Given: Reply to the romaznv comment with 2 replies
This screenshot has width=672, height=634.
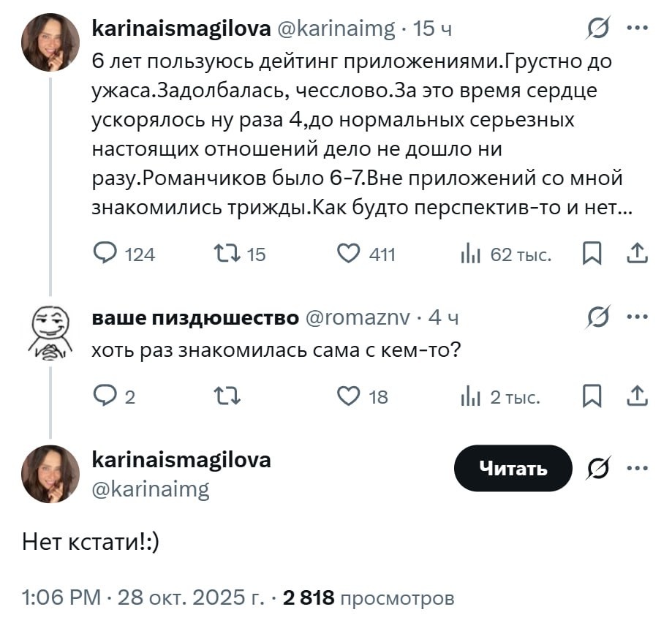Looking at the screenshot, I should click(x=106, y=396).
